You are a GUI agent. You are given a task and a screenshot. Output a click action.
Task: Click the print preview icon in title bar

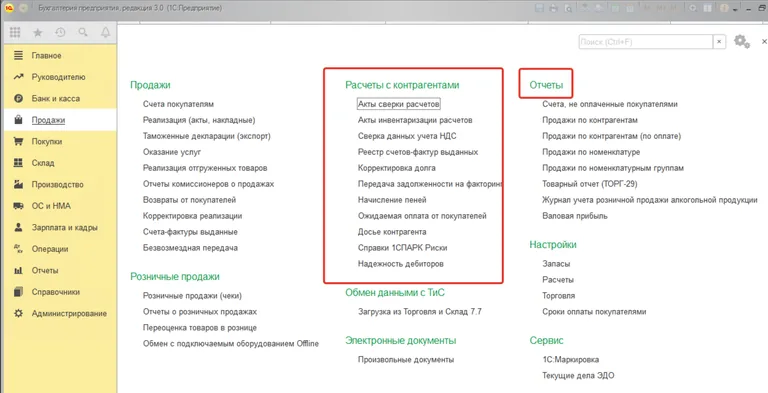click(568, 8)
